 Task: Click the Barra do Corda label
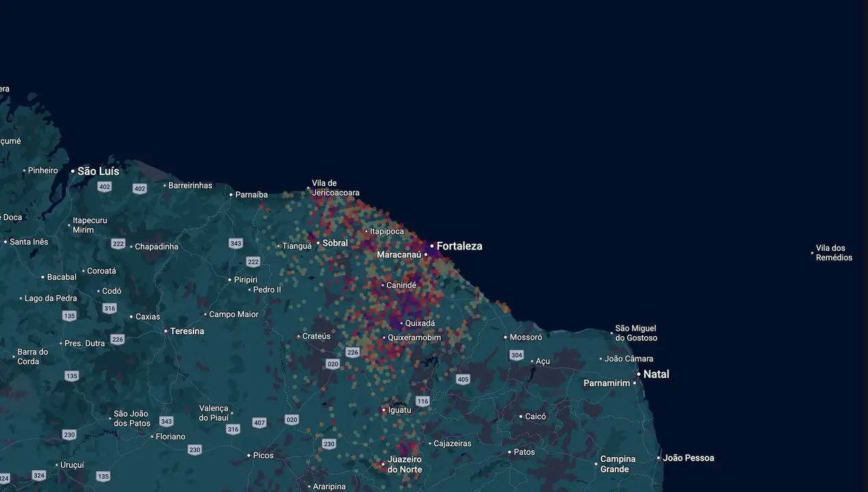[x=33, y=357]
